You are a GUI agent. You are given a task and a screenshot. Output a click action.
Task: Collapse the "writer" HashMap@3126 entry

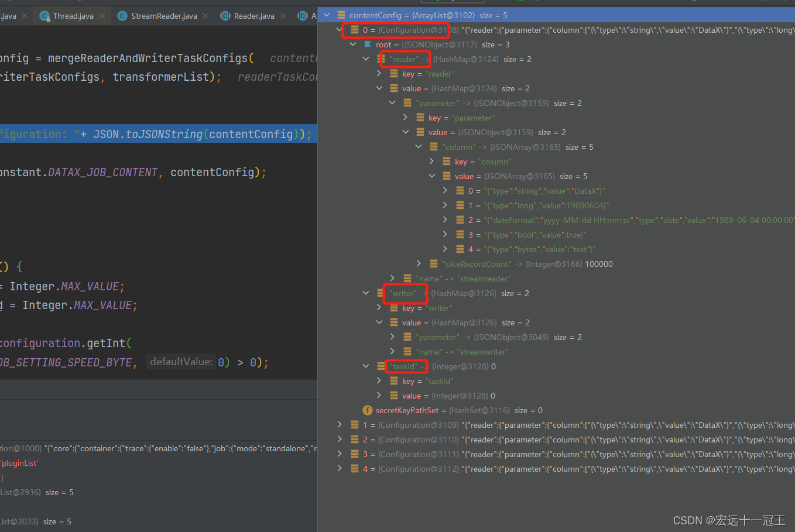(x=366, y=293)
